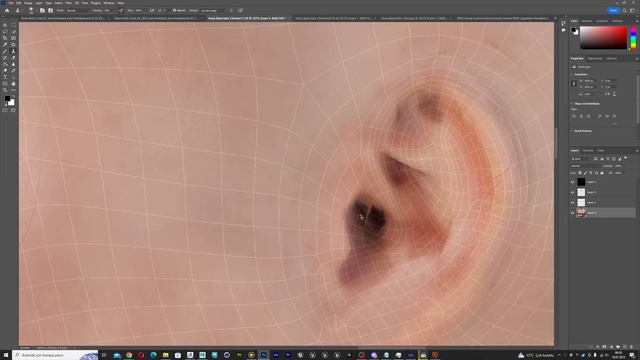This screenshot has height=360, width=640.
Task: Open the Image menu
Action: [28, 3]
